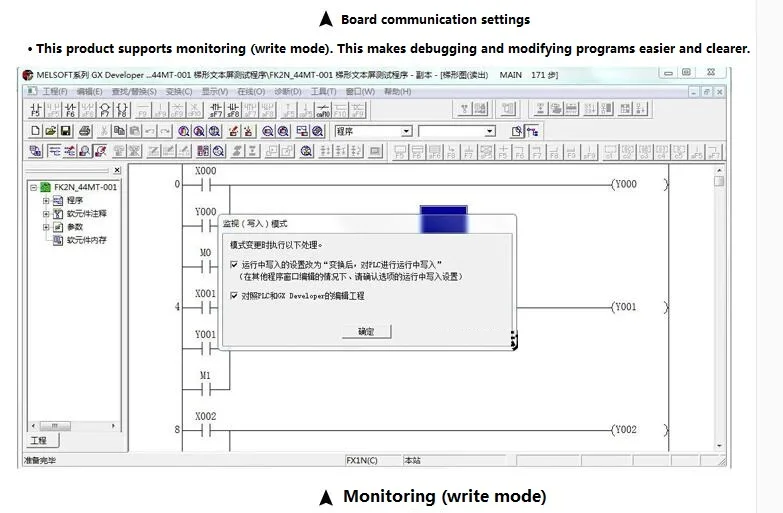
Task: Expand the 参数 tree node
Action: point(46,227)
